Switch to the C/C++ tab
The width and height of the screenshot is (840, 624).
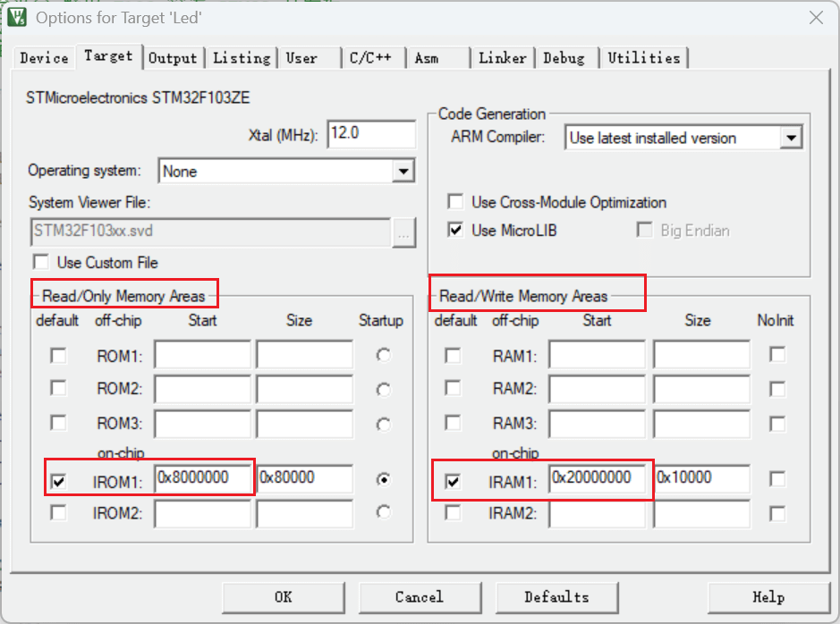pos(369,58)
